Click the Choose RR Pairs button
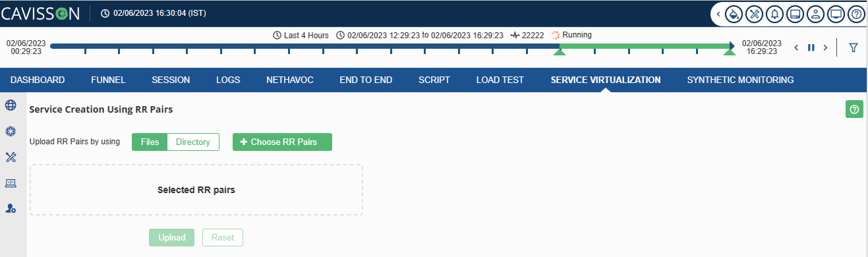The width and height of the screenshot is (868, 257). coord(282,142)
